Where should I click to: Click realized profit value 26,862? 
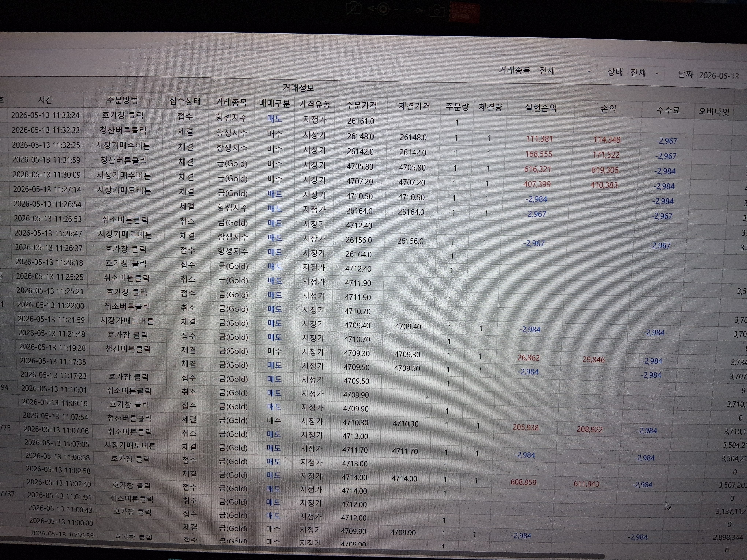(x=529, y=358)
